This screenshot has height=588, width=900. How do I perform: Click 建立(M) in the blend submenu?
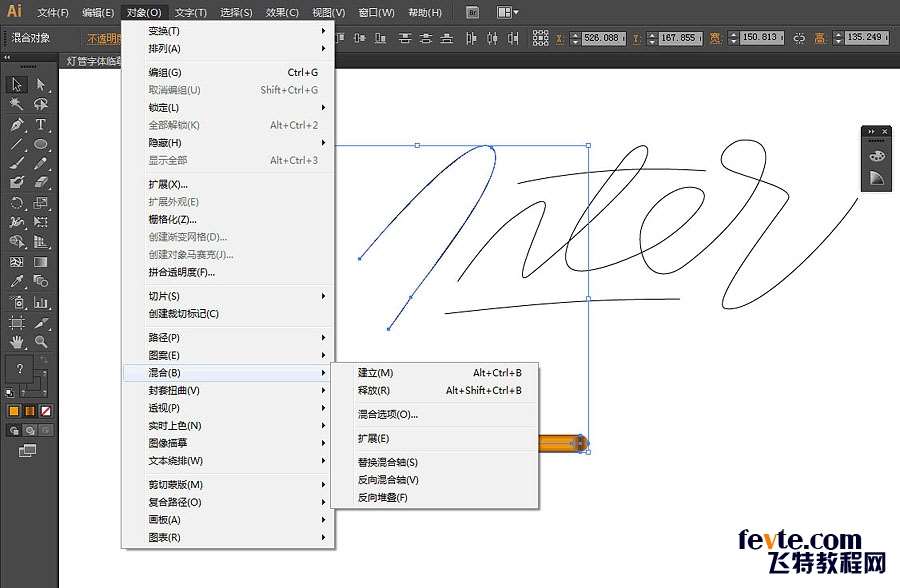(x=376, y=373)
